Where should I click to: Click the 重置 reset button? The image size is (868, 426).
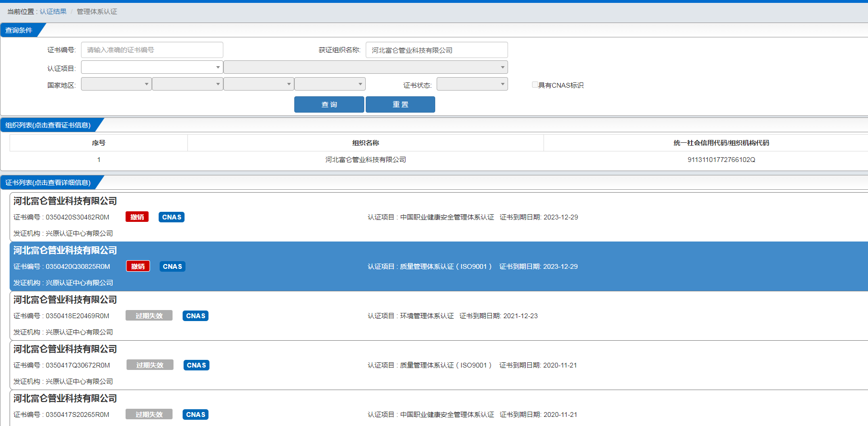[x=400, y=104]
